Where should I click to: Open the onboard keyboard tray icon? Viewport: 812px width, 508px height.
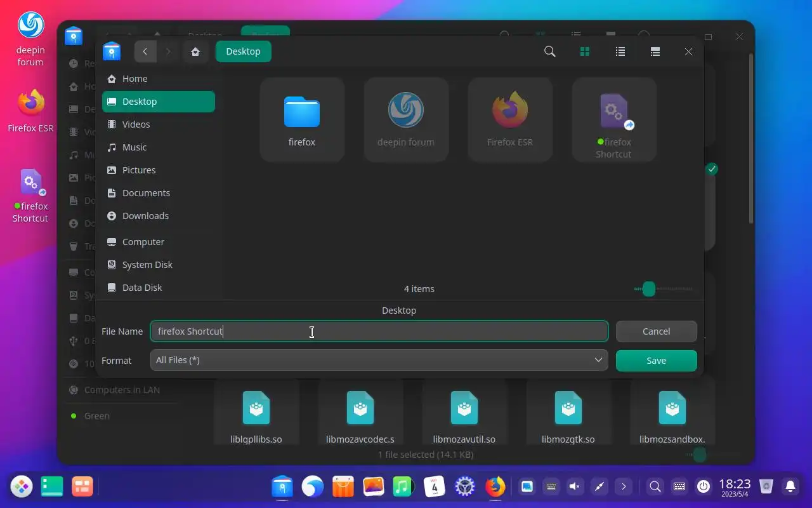click(x=679, y=487)
